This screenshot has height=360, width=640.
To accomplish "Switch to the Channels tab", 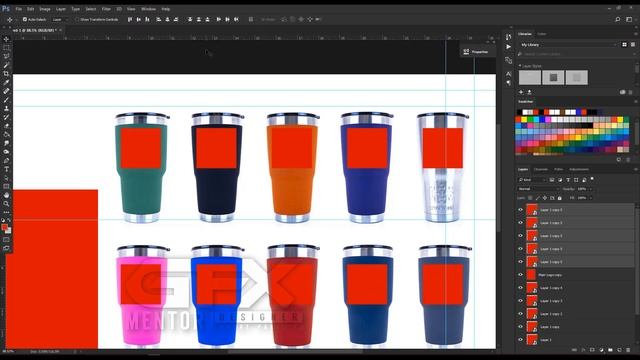I will pyautogui.click(x=541, y=169).
